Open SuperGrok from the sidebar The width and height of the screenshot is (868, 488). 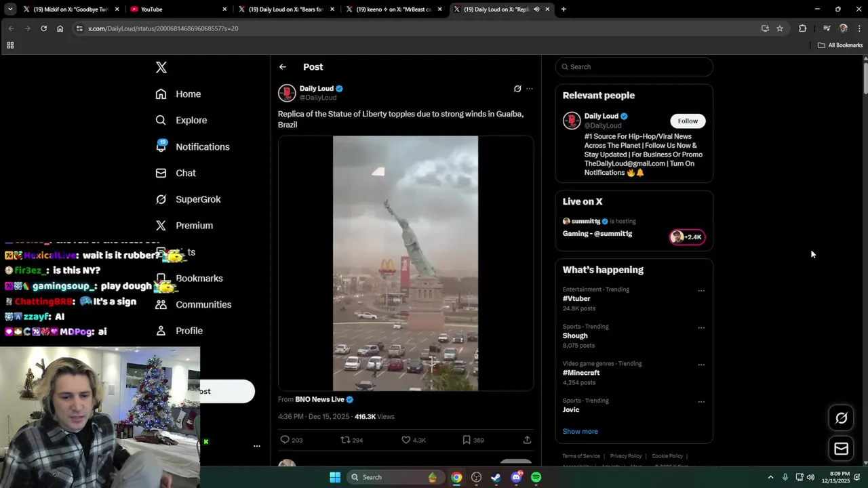coord(188,199)
